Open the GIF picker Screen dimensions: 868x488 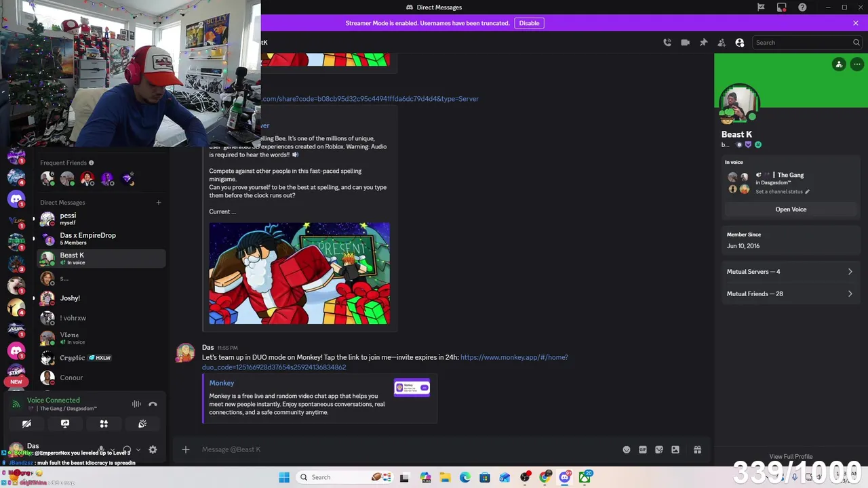642,449
